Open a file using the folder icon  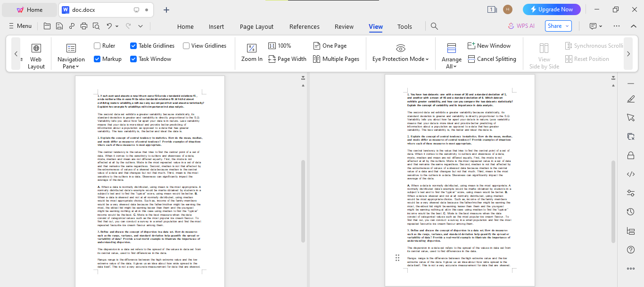point(47,26)
